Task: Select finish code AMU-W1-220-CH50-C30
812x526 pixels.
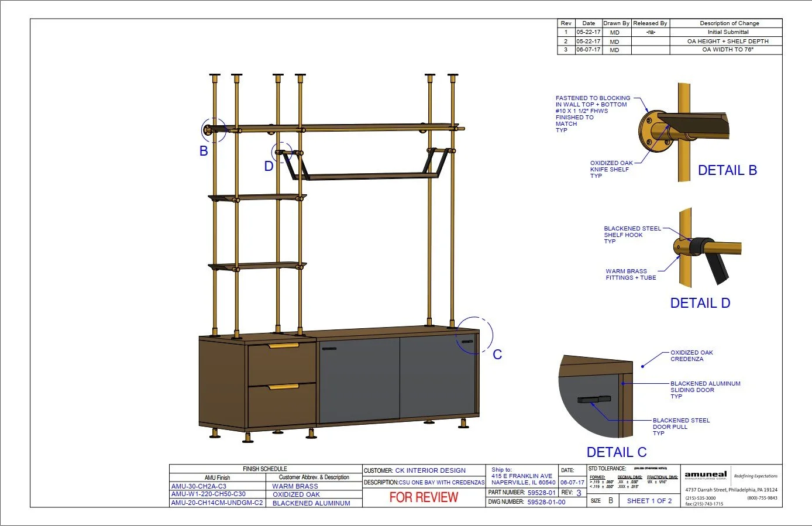Action: click(208, 494)
